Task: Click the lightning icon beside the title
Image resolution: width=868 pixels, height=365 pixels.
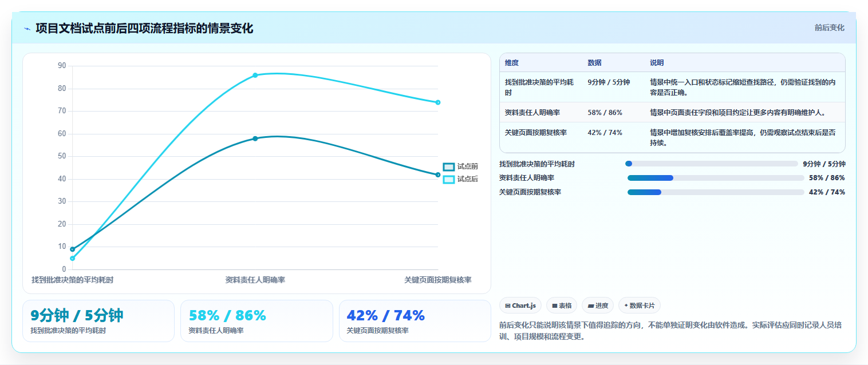Action: [x=27, y=29]
